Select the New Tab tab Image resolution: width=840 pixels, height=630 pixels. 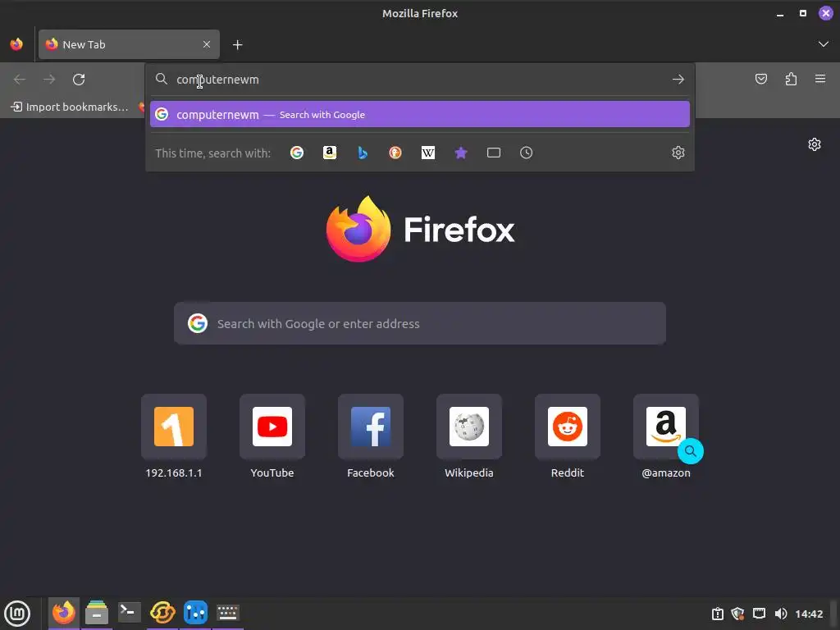[129, 44]
